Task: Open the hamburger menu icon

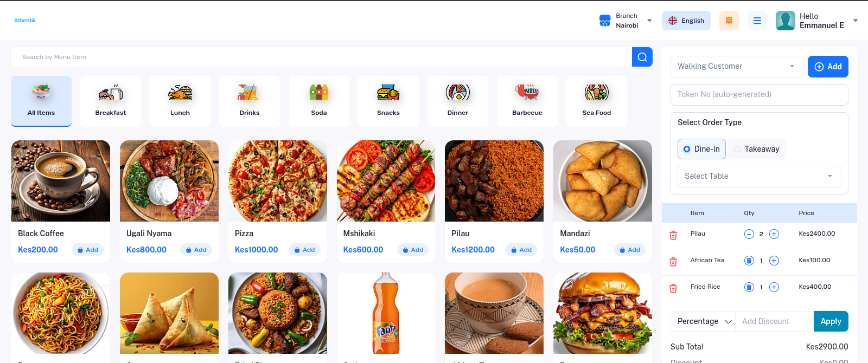Action: (757, 21)
